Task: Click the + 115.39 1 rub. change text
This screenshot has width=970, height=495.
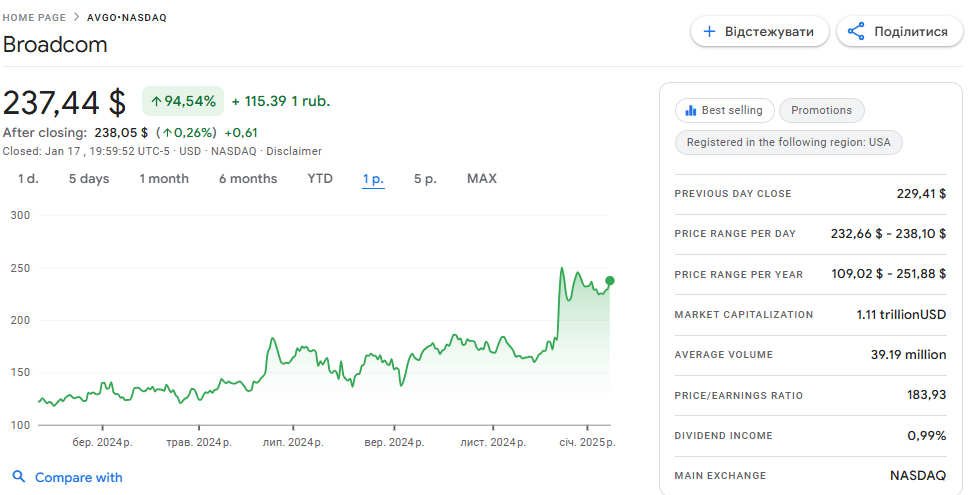Action: pyautogui.click(x=281, y=101)
